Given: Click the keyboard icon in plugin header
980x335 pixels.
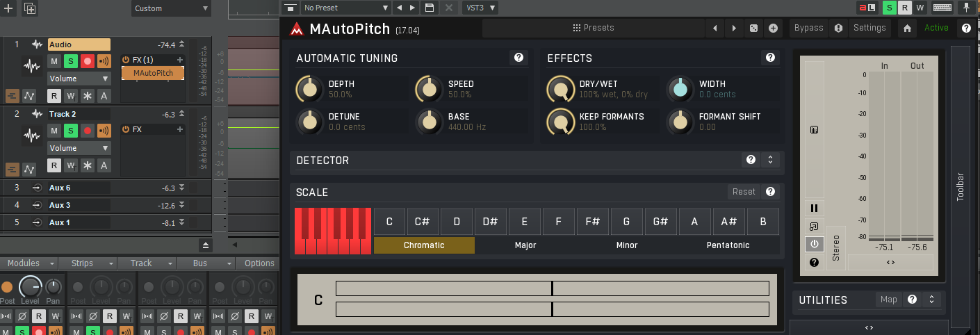Looking at the screenshot, I should [942, 8].
